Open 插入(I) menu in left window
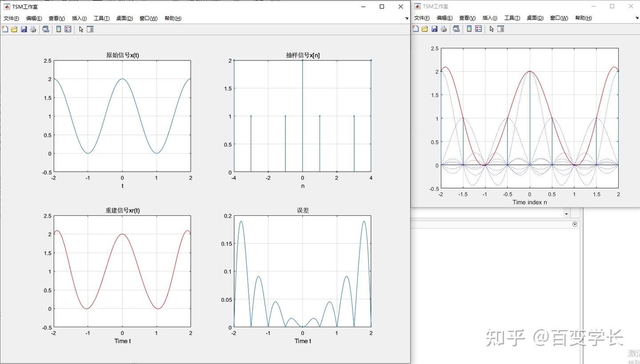This screenshot has height=364, width=640. (x=80, y=19)
